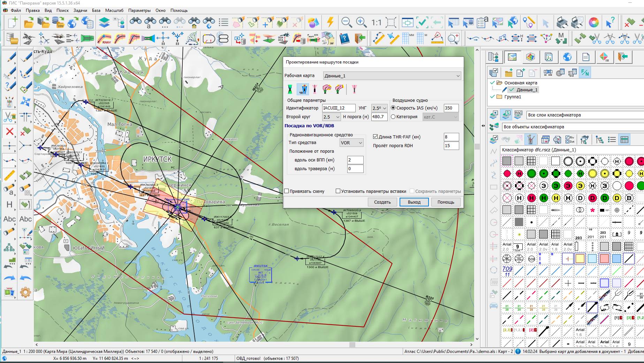Uncheck the Длина THR-FAF checkbox
644x363 pixels.
(x=376, y=137)
